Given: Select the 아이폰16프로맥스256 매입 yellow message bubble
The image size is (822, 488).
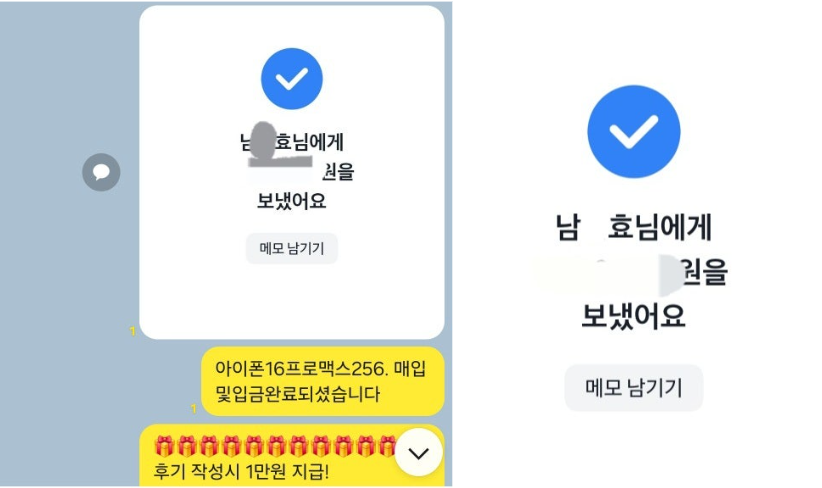Looking at the screenshot, I should pos(322,381).
